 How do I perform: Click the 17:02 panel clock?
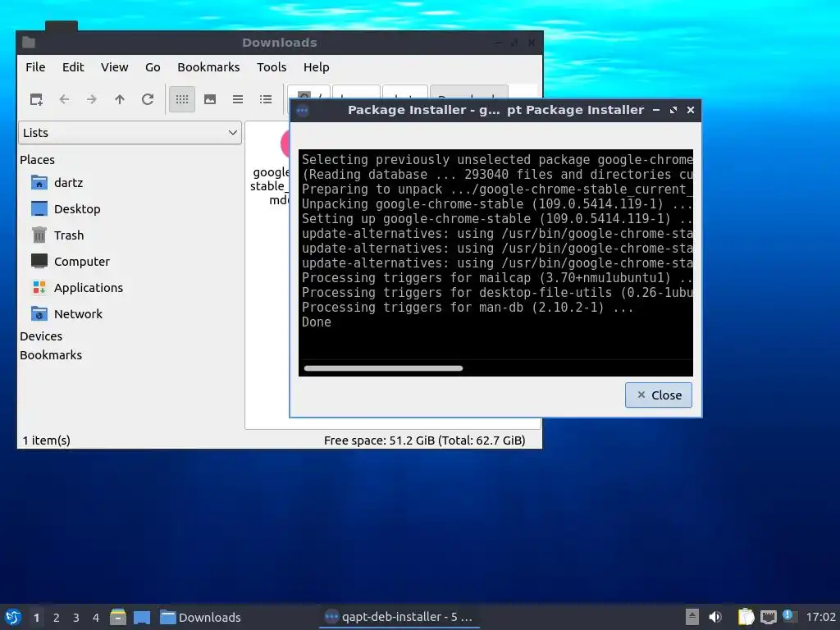pos(820,617)
